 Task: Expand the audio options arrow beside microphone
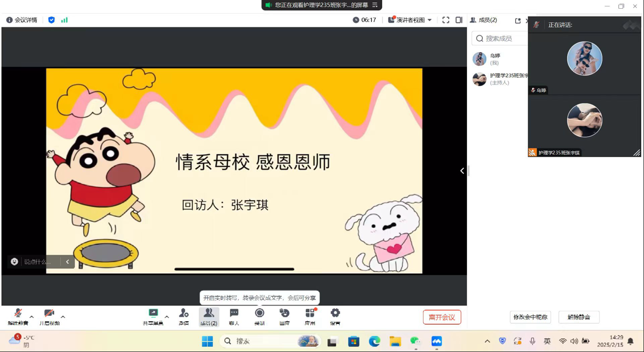32,316
